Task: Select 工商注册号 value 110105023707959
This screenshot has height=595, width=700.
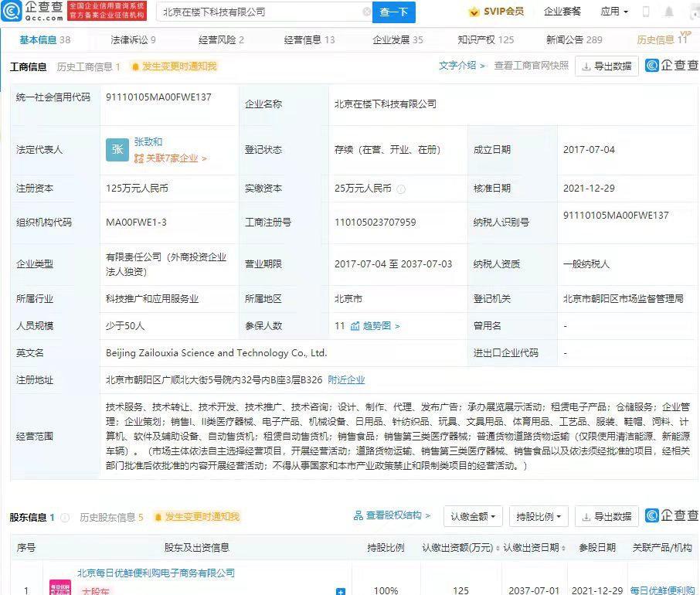Action: point(375,223)
